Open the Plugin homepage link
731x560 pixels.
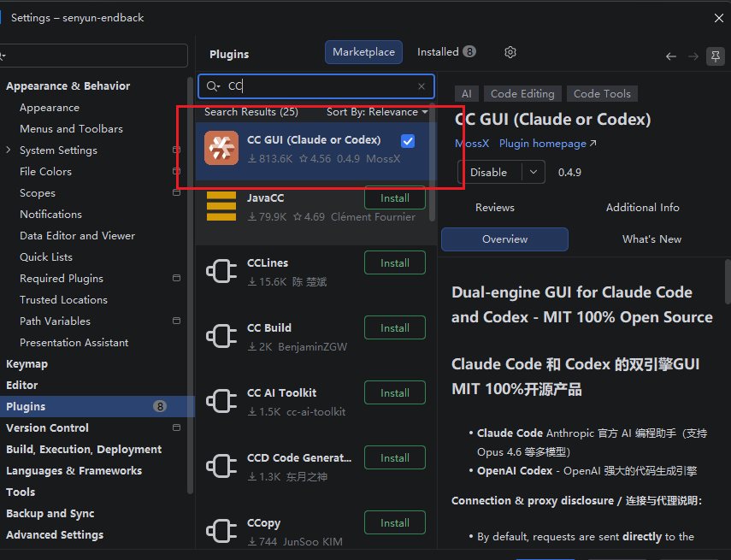(547, 143)
